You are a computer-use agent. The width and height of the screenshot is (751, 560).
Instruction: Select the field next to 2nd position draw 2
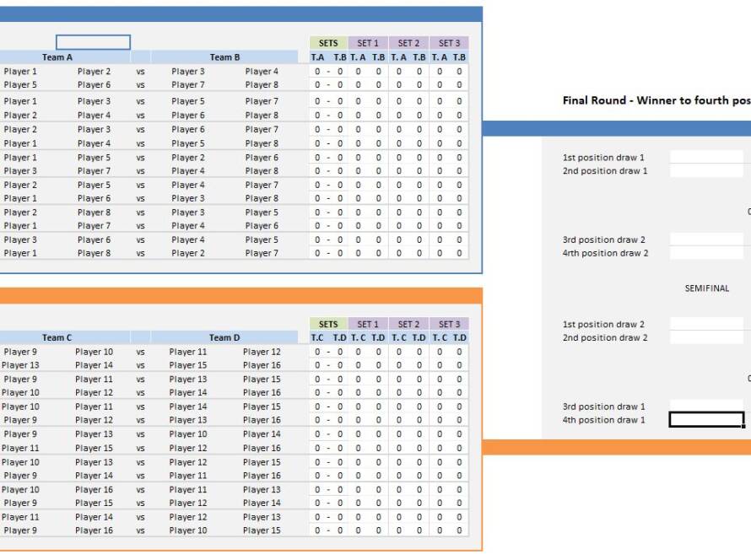706,337
